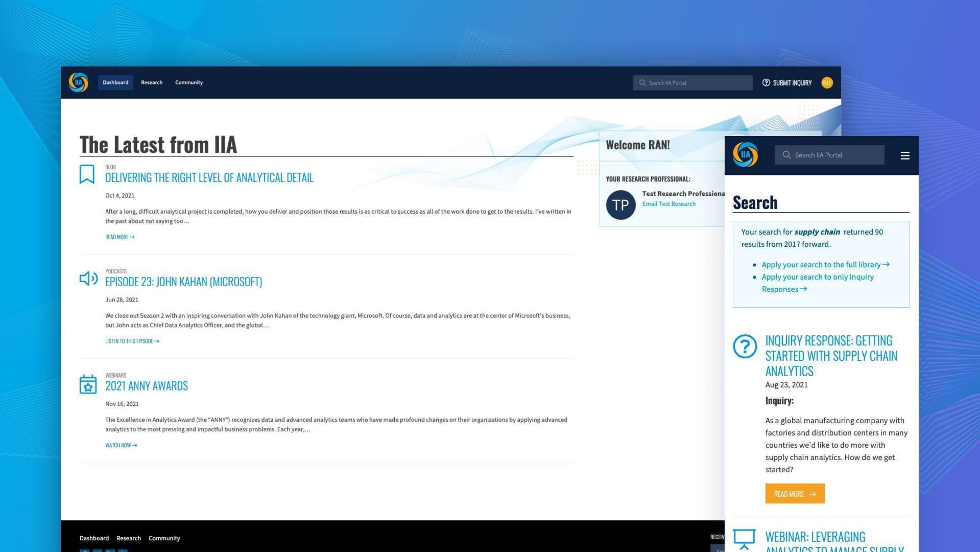The height and width of the screenshot is (552, 980).
Task: Click the IIA logo in mobile header
Action: 745,155
